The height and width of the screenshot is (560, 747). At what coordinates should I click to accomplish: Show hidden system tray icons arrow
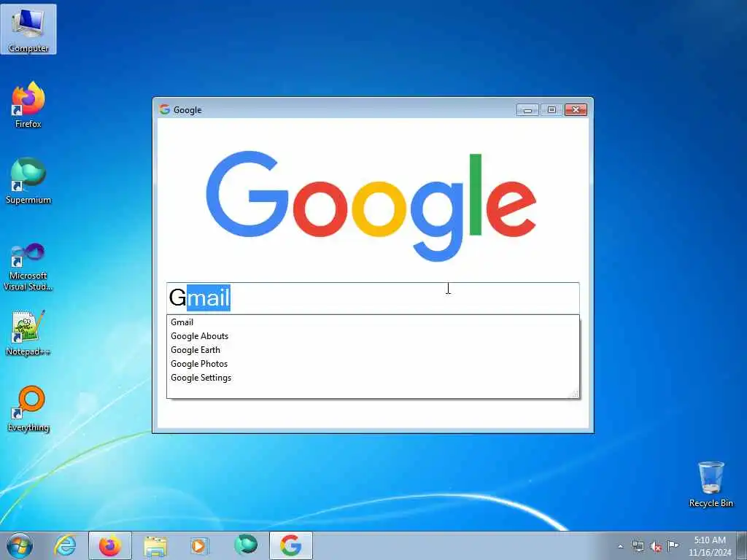click(620, 546)
